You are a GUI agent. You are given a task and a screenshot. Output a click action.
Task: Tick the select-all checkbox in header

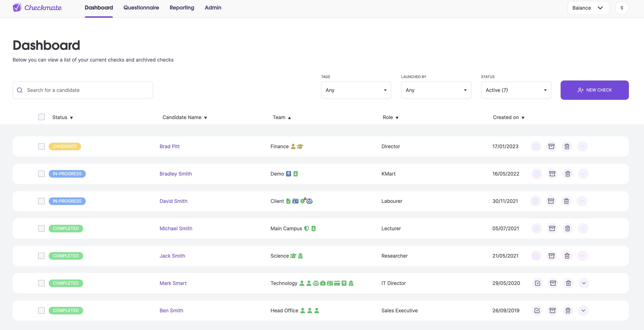click(x=41, y=117)
